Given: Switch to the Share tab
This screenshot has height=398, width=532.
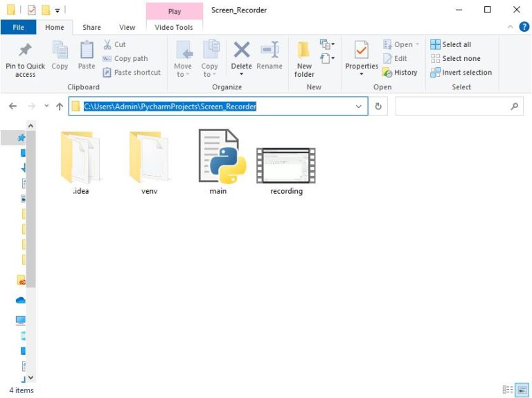Looking at the screenshot, I should click(91, 27).
